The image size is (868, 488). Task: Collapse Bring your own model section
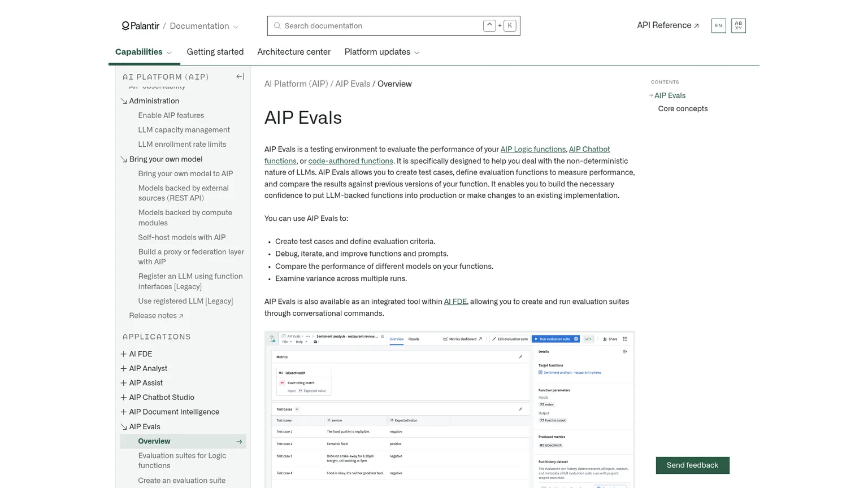[124, 159]
